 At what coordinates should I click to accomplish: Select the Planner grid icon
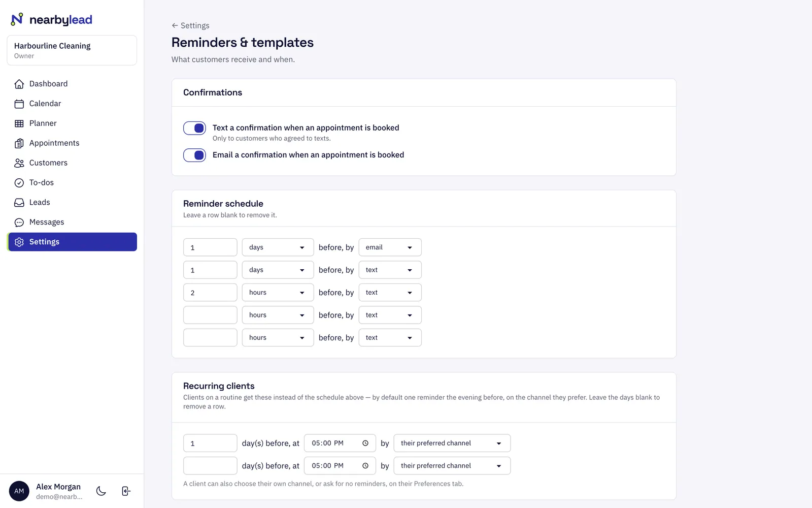(19, 123)
